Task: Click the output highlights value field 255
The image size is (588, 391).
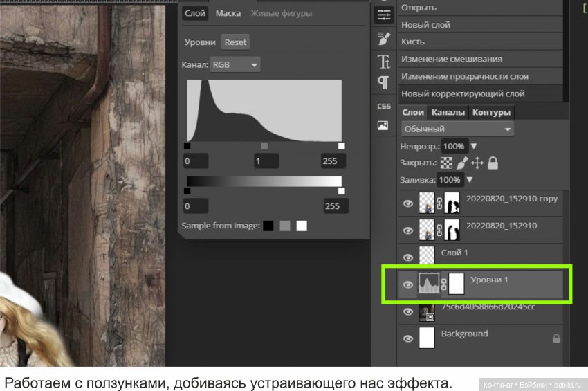Action: tap(336, 206)
